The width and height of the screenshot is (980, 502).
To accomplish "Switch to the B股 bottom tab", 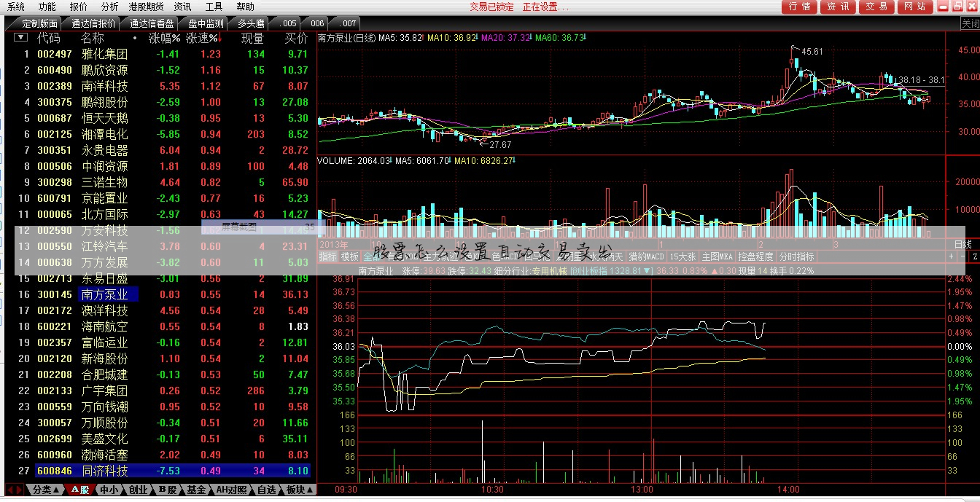I will point(168,490).
